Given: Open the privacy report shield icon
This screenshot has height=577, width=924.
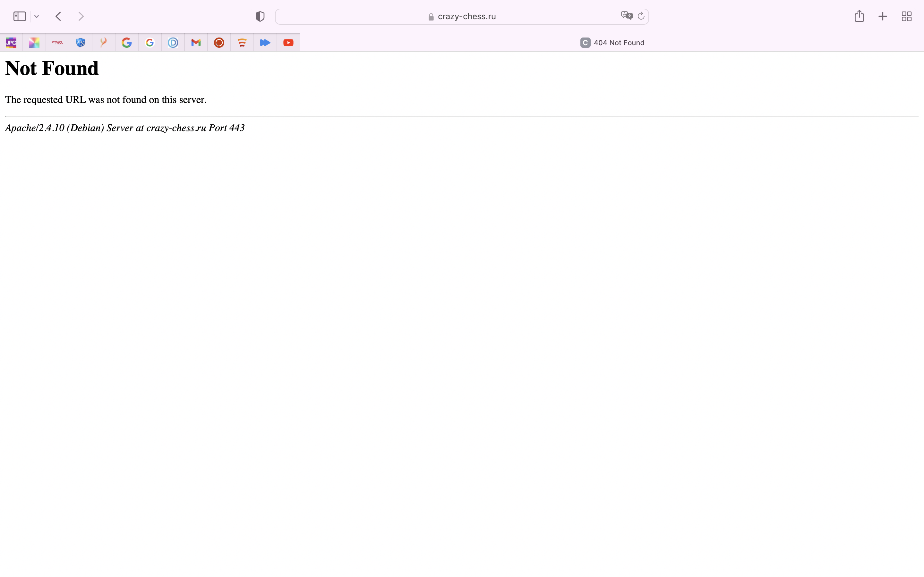Looking at the screenshot, I should (x=260, y=16).
